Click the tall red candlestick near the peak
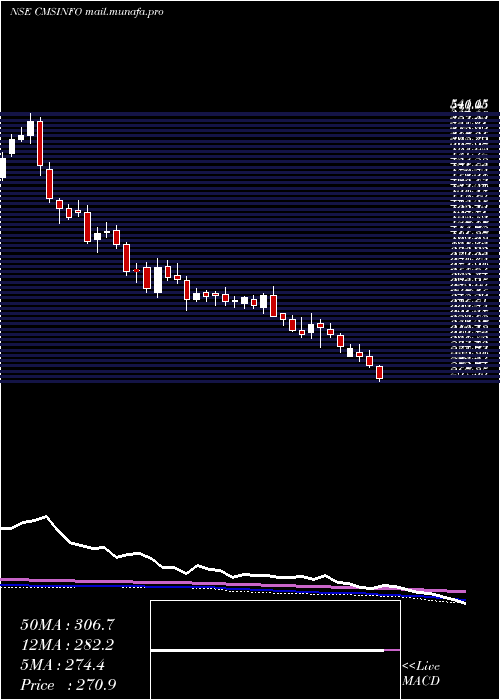Screen dimensions: 500x700 pyautogui.click(x=40, y=144)
